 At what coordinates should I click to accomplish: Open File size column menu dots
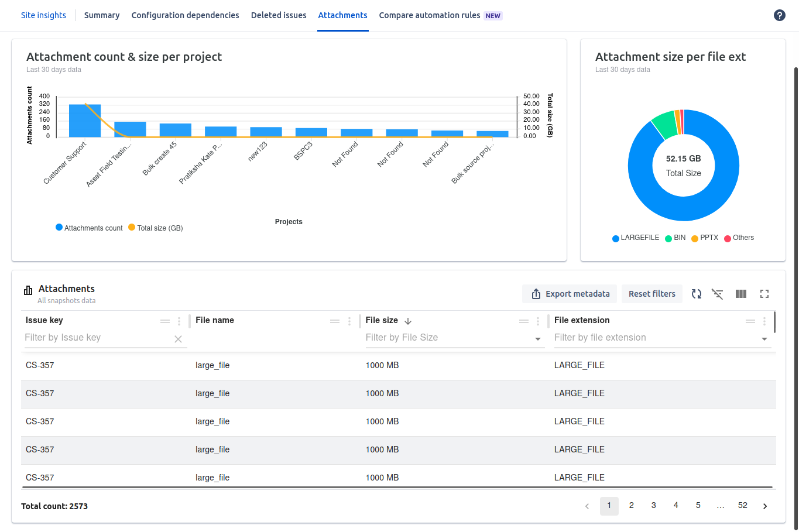coord(538,321)
